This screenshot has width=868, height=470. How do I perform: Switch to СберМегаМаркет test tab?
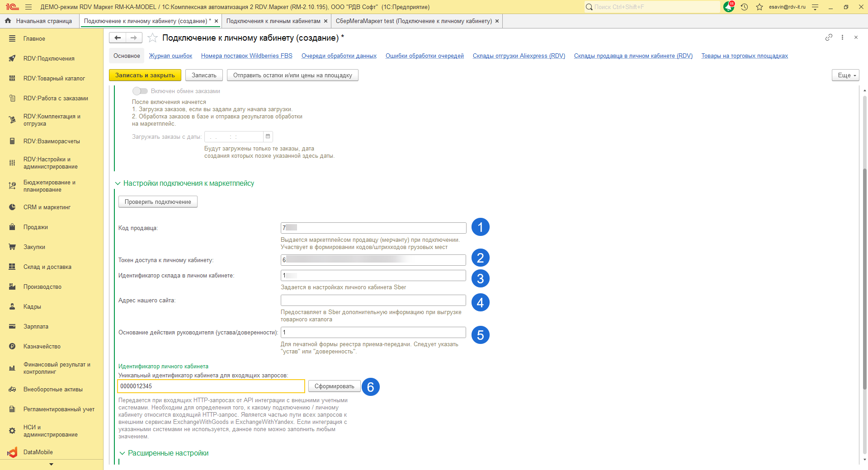click(x=414, y=21)
